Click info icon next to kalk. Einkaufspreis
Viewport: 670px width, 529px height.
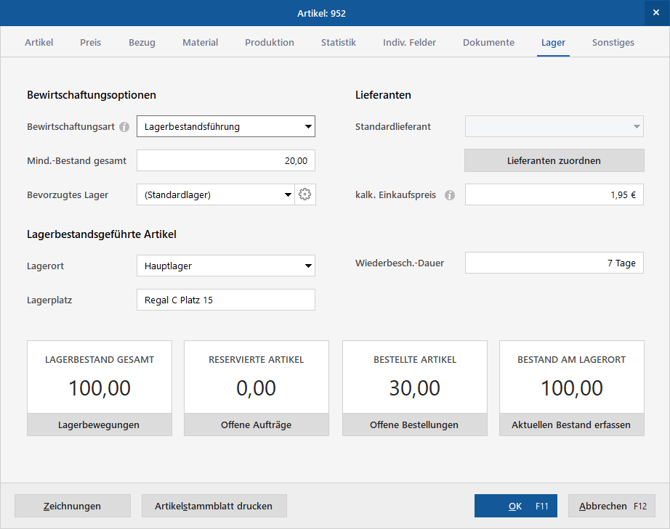pos(449,195)
